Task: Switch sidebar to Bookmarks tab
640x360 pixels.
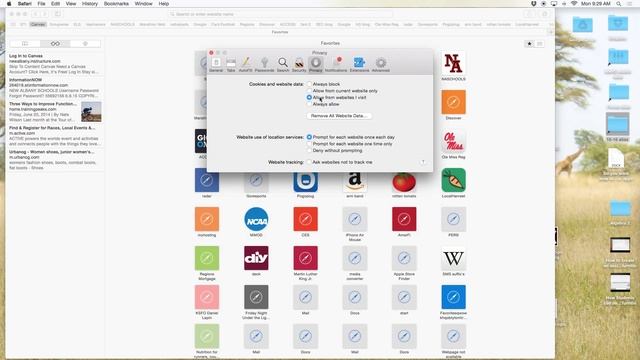Action: tap(25, 44)
